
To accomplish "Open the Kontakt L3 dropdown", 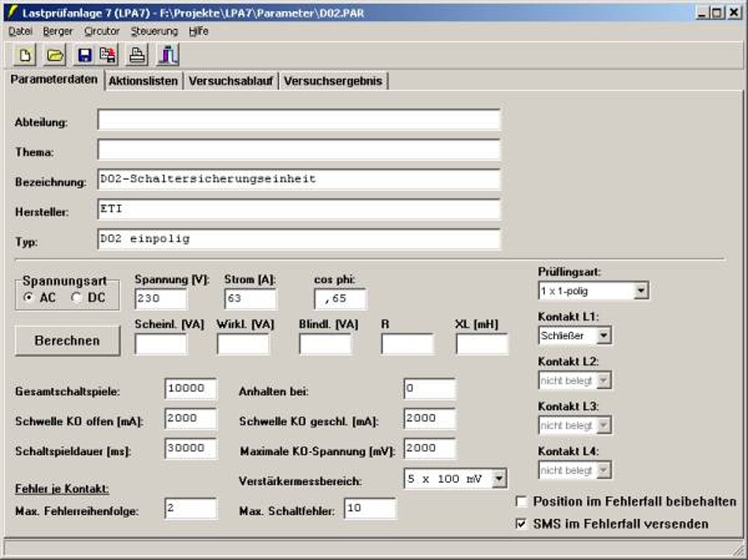I will tap(603, 425).
